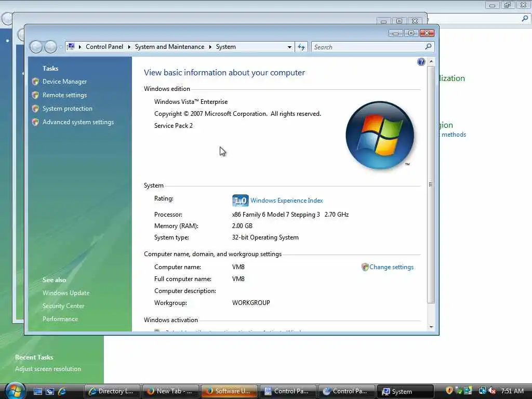This screenshot has height=399, width=532.
Task: Click the Remote settings shield icon
Action: pyautogui.click(x=35, y=95)
